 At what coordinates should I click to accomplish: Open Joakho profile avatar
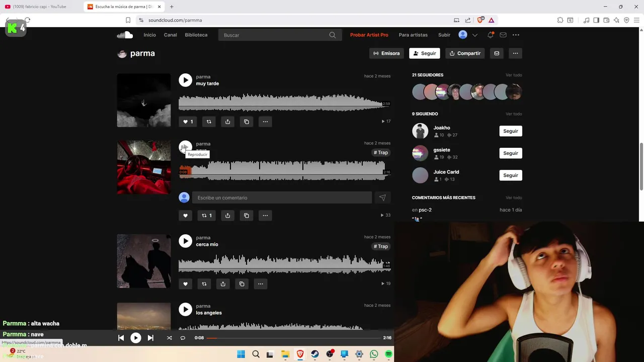(x=420, y=131)
